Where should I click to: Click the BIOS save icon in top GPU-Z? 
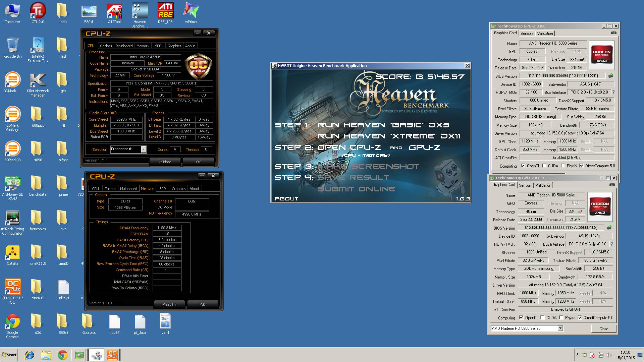(611, 76)
